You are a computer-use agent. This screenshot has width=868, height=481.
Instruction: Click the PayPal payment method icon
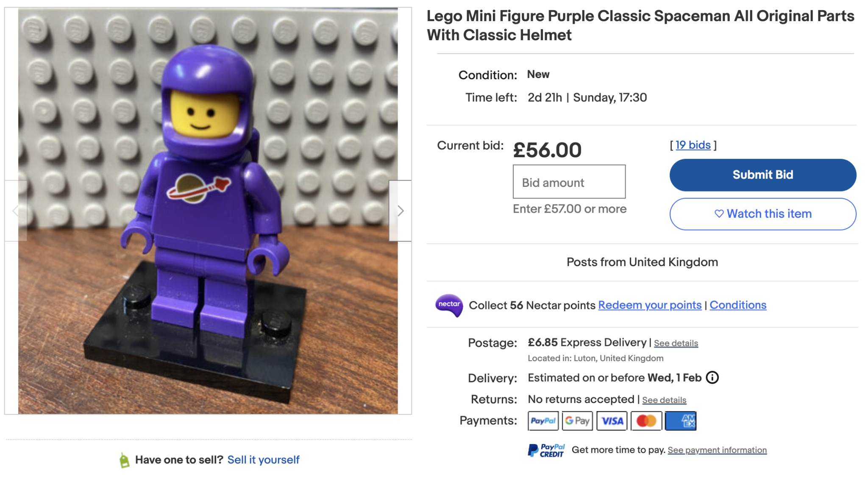[x=543, y=420]
